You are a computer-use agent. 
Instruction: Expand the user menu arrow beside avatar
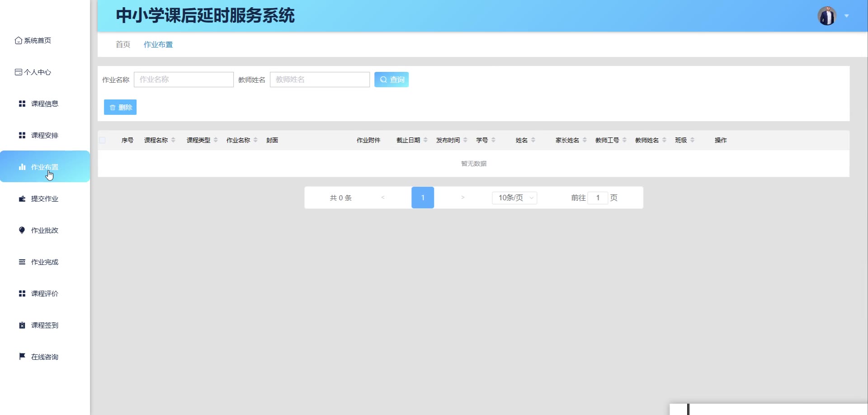[847, 16]
